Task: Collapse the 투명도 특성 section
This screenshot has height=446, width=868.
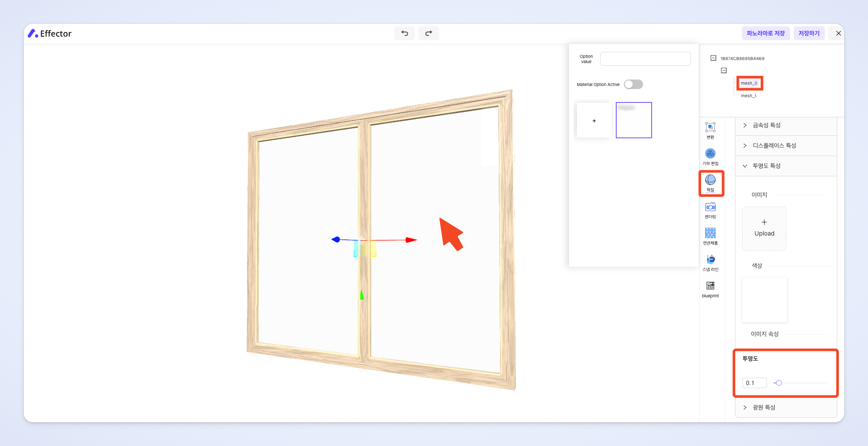Action: coord(786,166)
